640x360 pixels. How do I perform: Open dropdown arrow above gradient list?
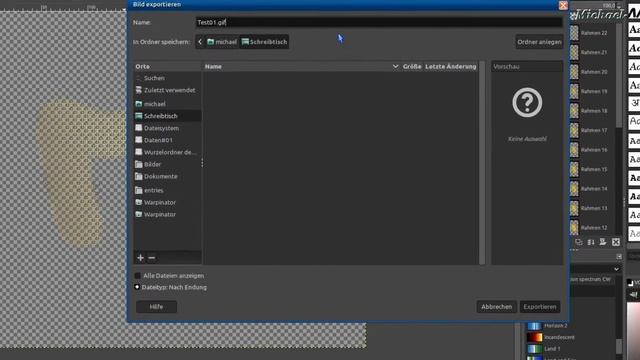pos(616,269)
